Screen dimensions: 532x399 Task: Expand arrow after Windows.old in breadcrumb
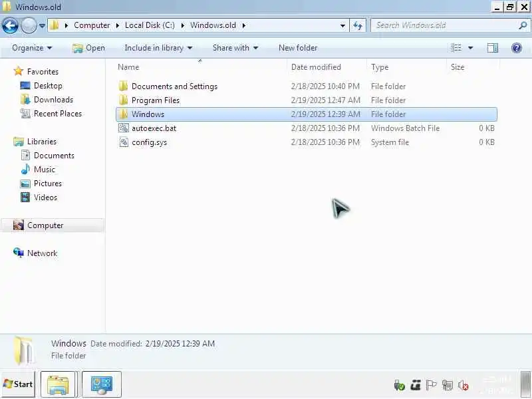tap(243, 25)
